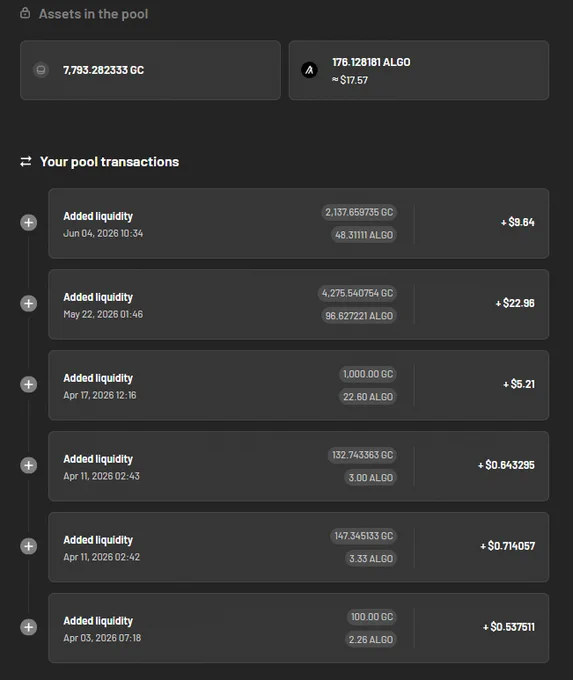Screen dimensions: 573x680
Task: Click the 96.627221 ALGO amount chip
Action: [359, 316]
